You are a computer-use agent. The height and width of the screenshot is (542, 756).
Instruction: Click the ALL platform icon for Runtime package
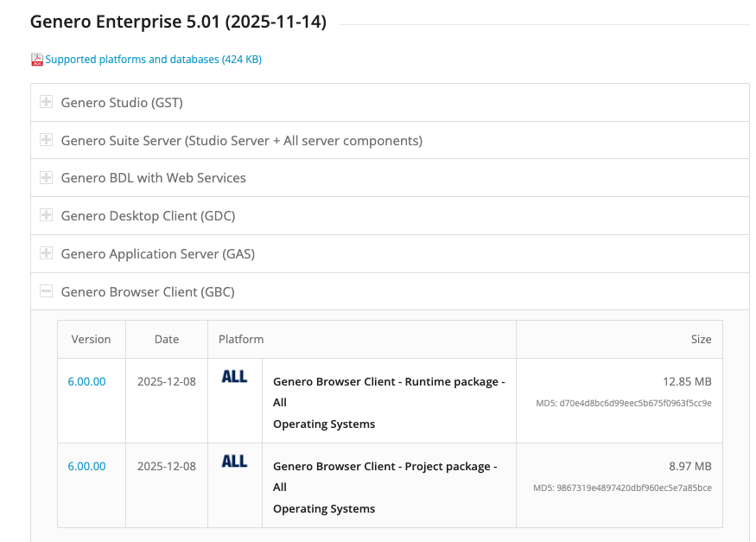tap(234, 377)
